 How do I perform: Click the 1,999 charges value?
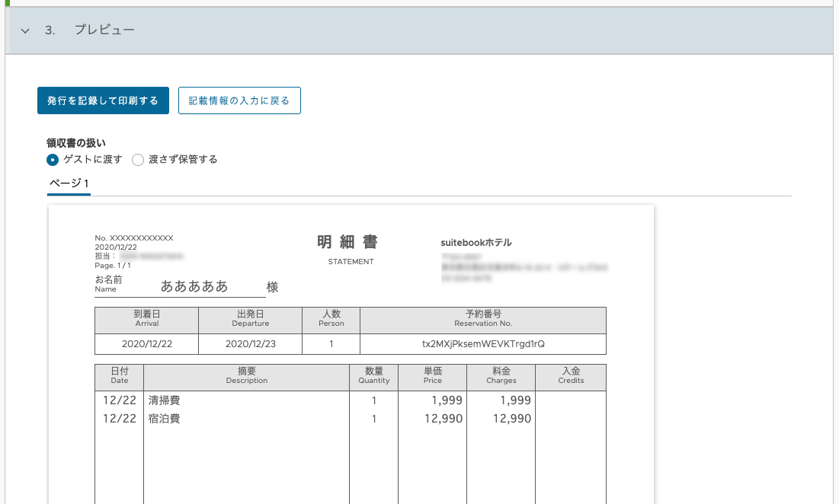pos(515,400)
